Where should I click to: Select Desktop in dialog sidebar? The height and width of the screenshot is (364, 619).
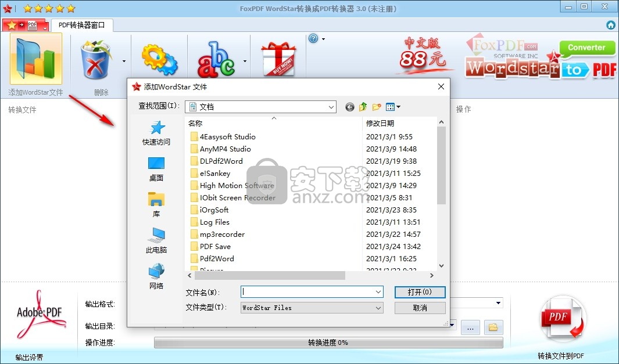[x=156, y=169]
